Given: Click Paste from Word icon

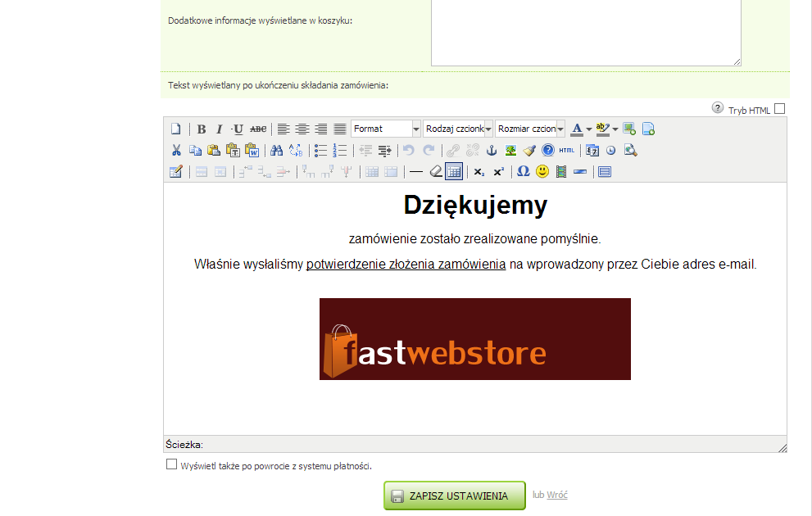Looking at the screenshot, I should click(x=252, y=150).
